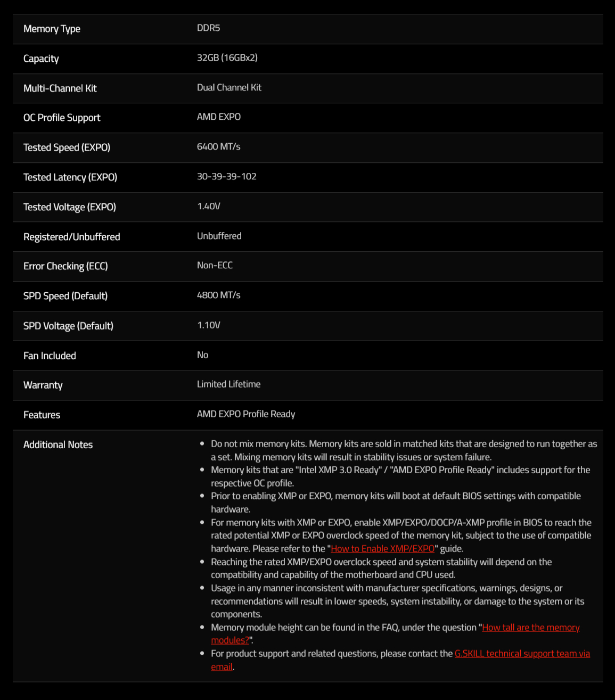Click the DDR5 memory type value
The width and height of the screenshot is (615, 700).
pyautogui.click(x=208, y=28)
